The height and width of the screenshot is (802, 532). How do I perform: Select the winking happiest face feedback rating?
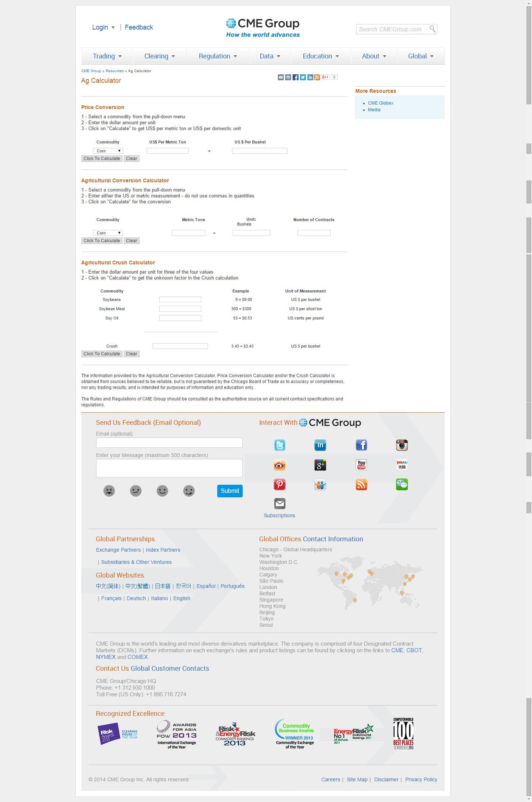click(x=189, y=491)
